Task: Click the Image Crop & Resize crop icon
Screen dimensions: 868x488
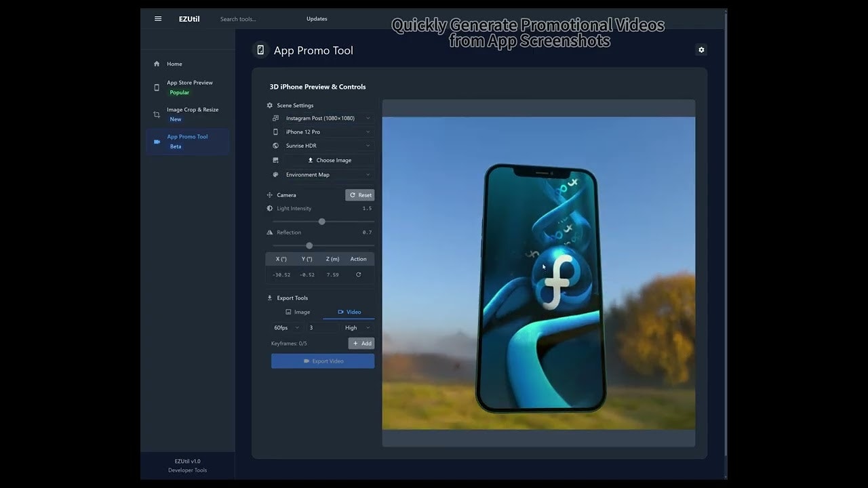Action: coord(157,115)
